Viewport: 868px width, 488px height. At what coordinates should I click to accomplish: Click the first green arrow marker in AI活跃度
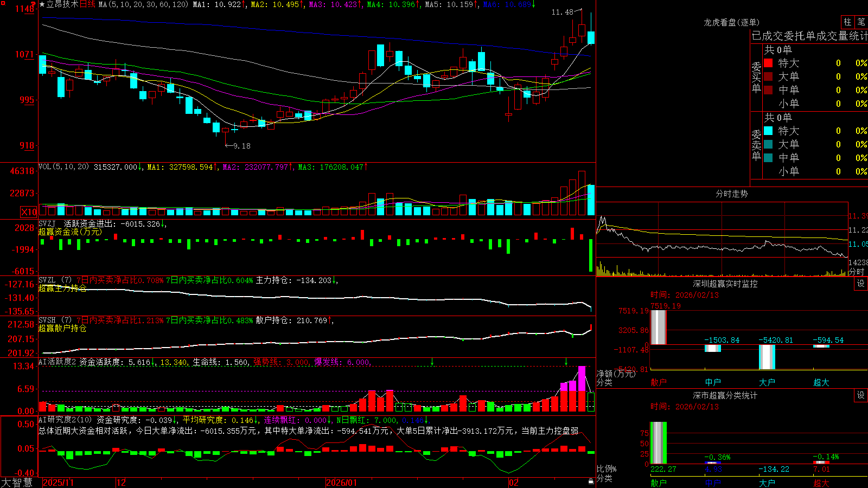pyautogui.click(x=432, y=362)
